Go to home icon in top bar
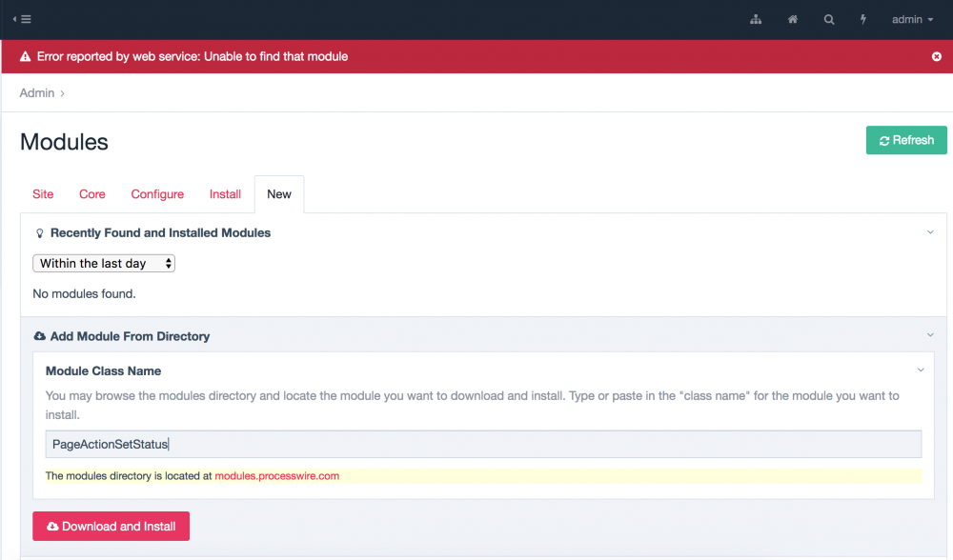This screenshot has width=953, height=560. click(792, 19)
